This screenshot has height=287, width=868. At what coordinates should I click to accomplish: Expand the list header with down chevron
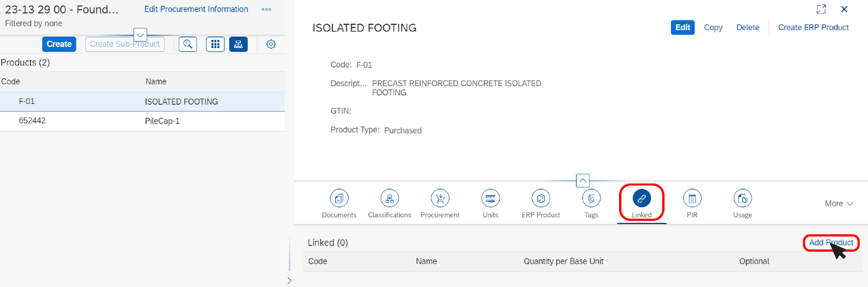pyautogui.click(x=141, y=33)
